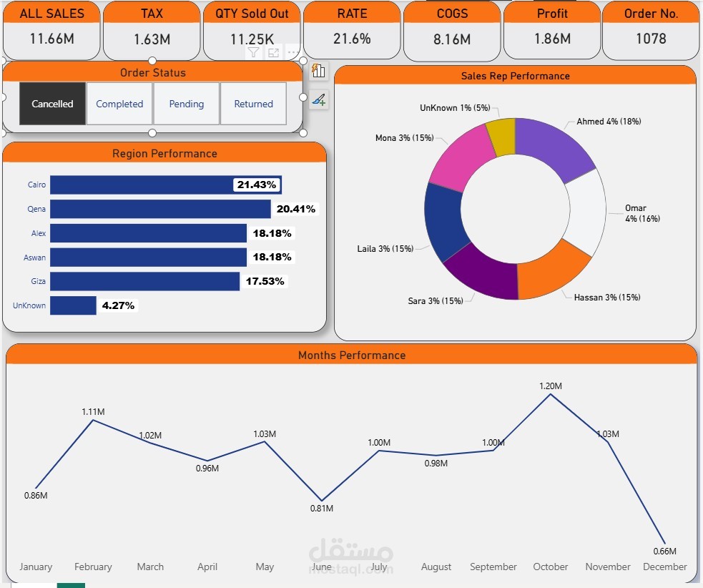
Task: Select the Cairo bar in Region Performance
Action: point(166,185)
